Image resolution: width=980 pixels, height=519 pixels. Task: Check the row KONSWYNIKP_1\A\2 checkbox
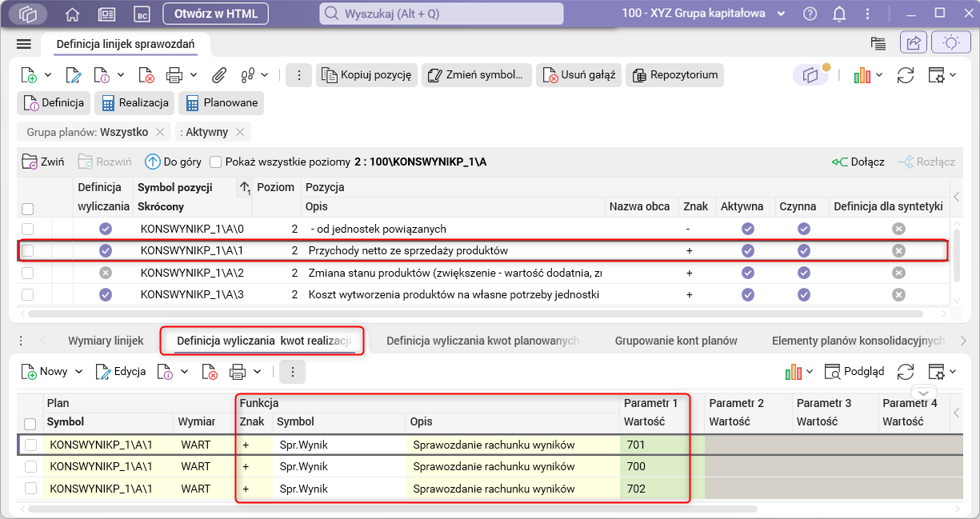(28, 273)
